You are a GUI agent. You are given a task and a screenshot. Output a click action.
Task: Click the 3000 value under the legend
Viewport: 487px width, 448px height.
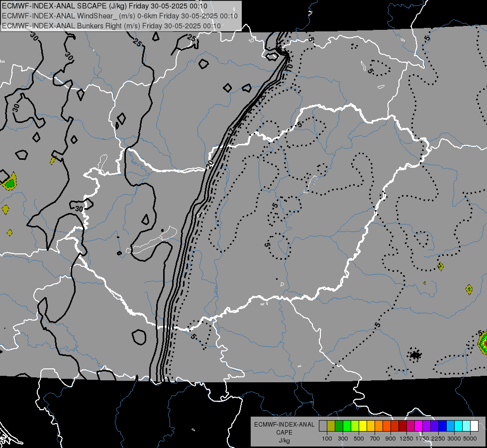point(454,439)
